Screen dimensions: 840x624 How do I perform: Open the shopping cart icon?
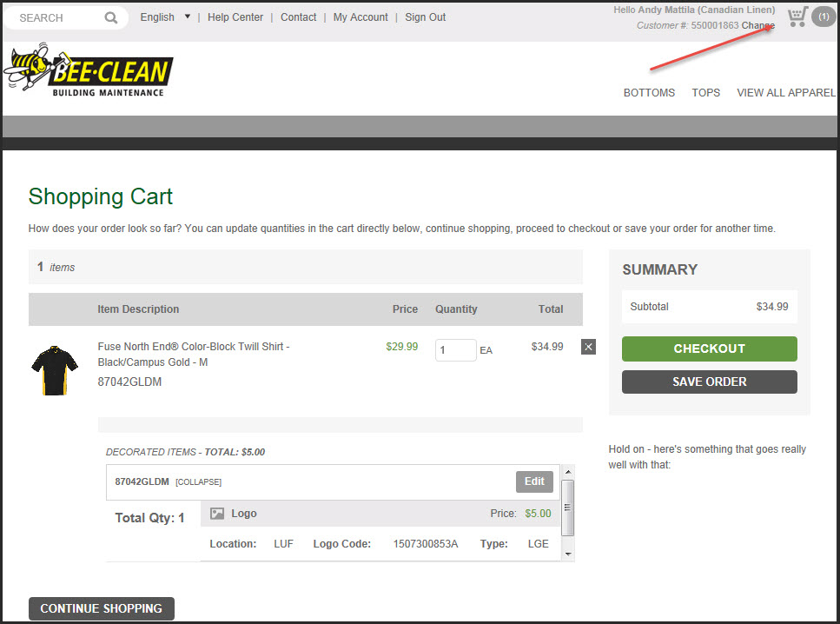[797, 17]
